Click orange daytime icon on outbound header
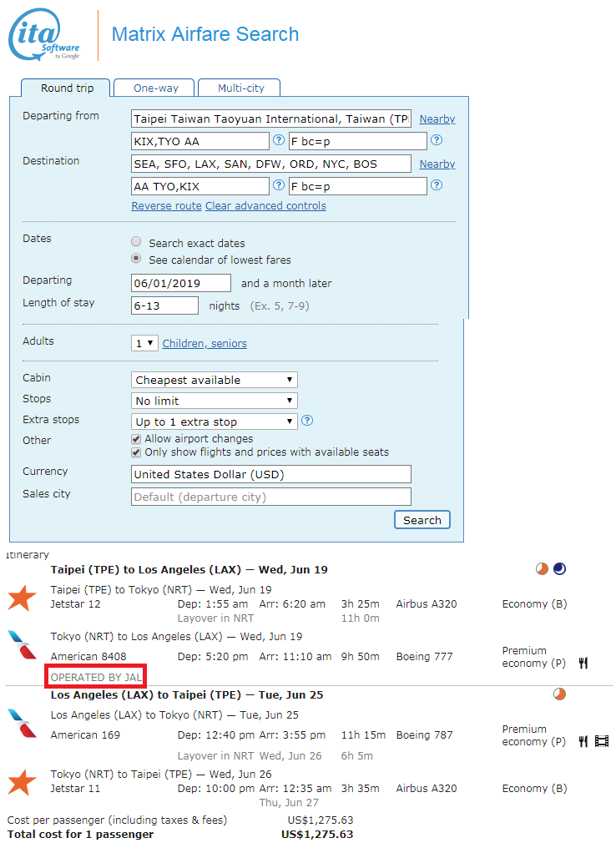616x853 pixels. 542,569
